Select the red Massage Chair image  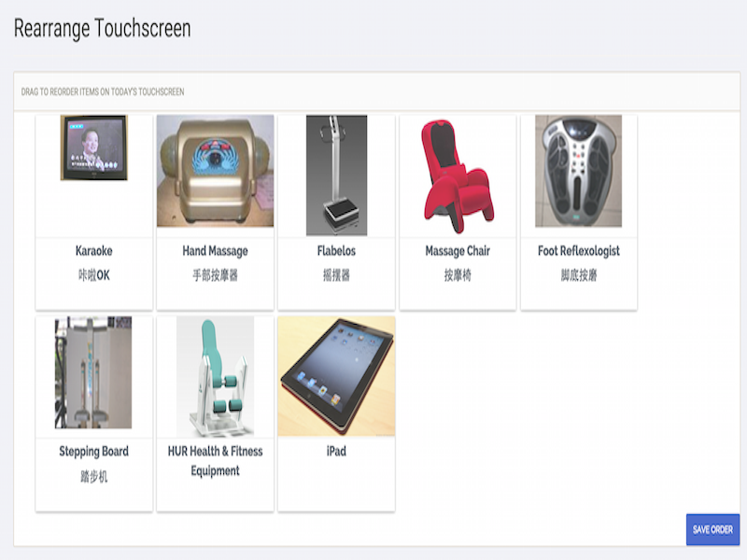tap(458, 176)
